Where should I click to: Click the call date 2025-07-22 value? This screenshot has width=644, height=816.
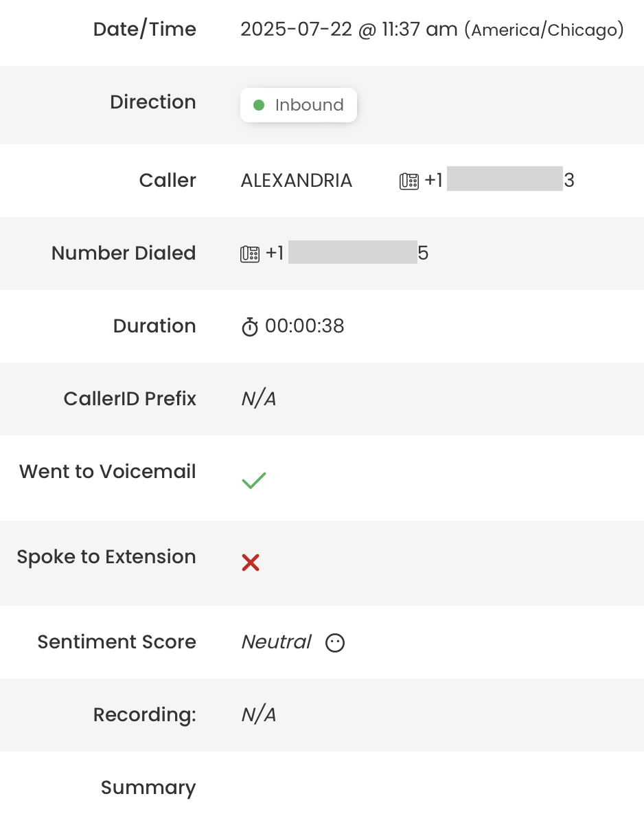coord(297,30)
